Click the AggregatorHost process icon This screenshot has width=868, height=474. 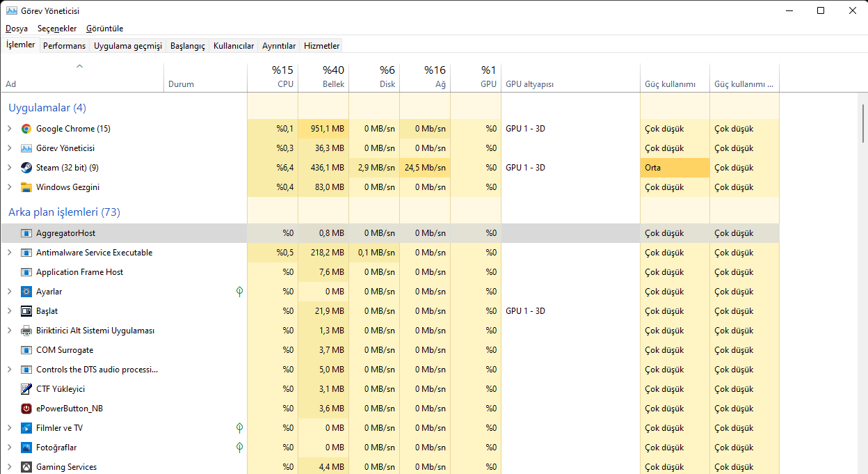(26, 233)
